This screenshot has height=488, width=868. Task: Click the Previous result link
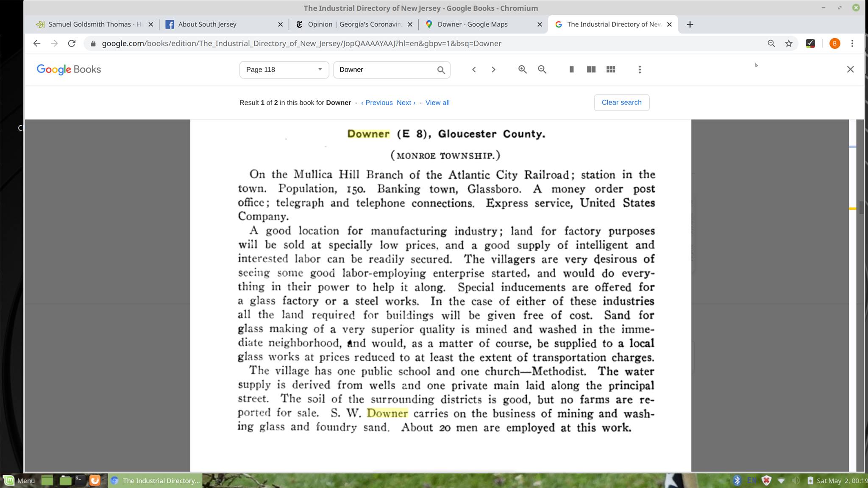(x=377, y=103)
